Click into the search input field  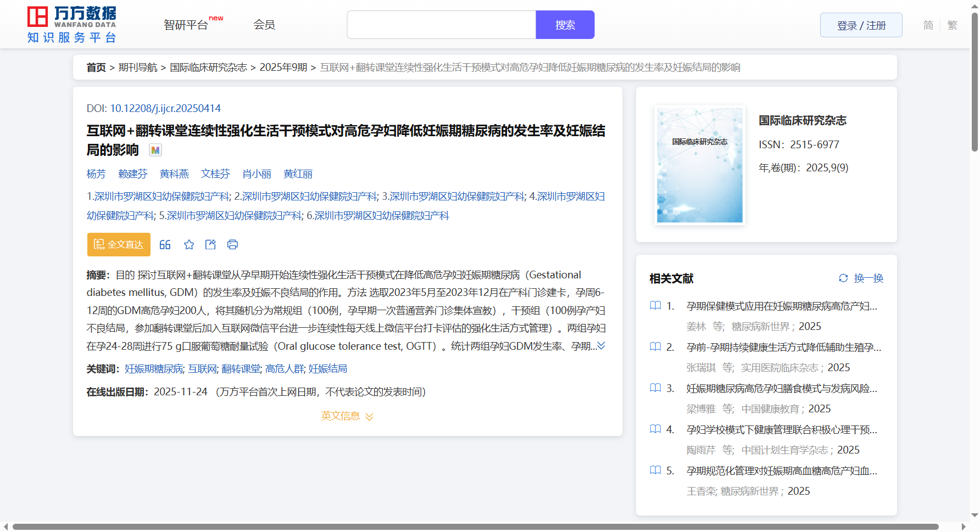[441, 25]
